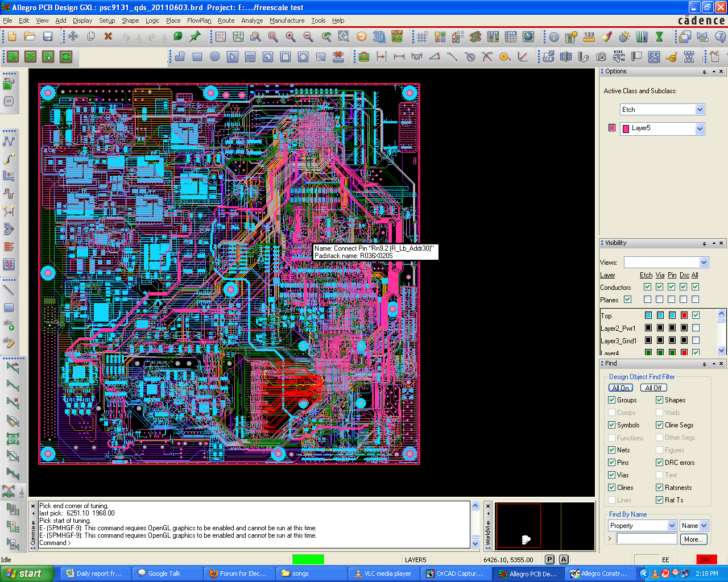Click the Flip design icon
The height and width of the screenshot is (582, 728).
pos(397,37)
